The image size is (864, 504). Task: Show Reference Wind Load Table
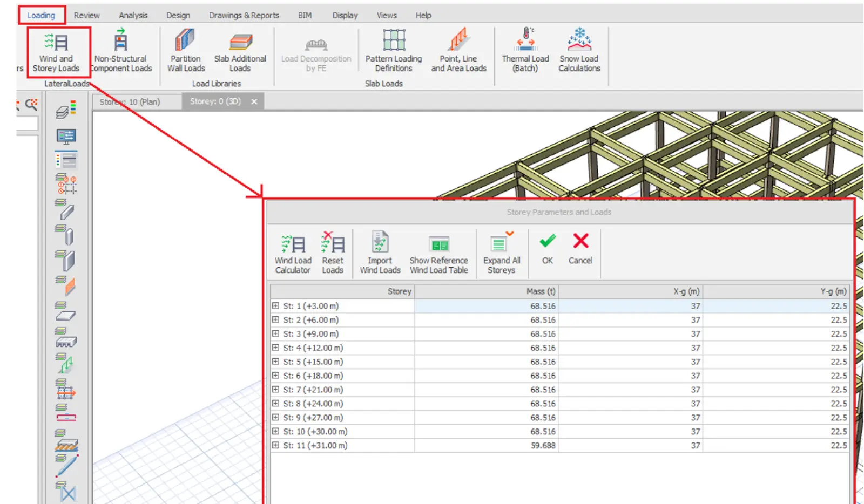(x=438, y=254)
